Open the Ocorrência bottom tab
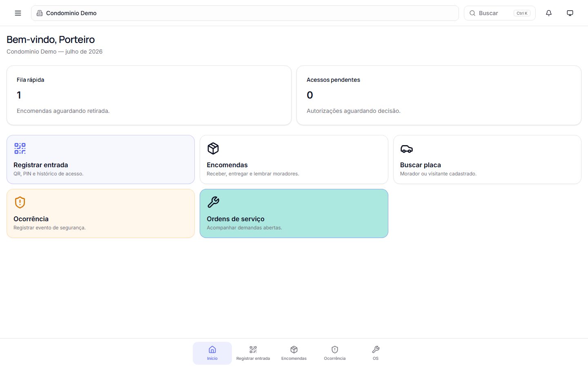 335,353
